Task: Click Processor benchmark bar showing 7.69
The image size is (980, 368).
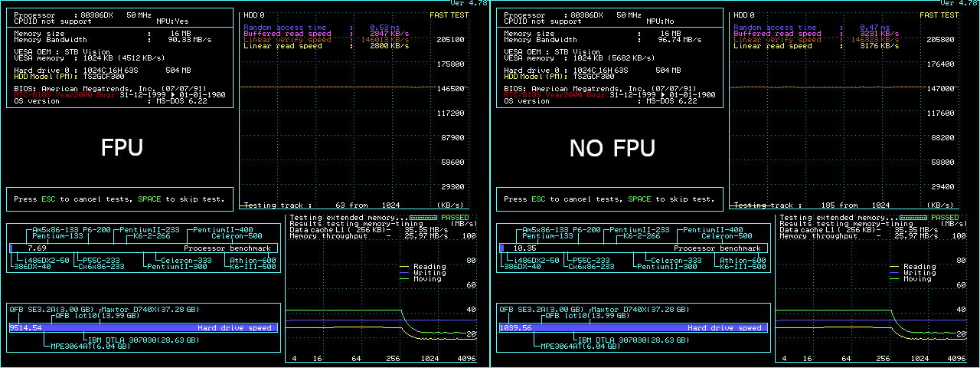Action: (144, 248)
